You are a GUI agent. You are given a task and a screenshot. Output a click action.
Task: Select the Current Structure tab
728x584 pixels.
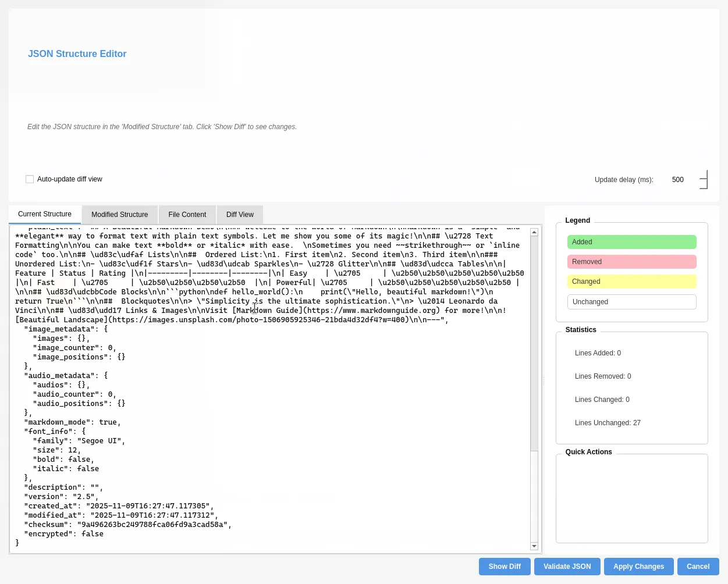[45, 214]
